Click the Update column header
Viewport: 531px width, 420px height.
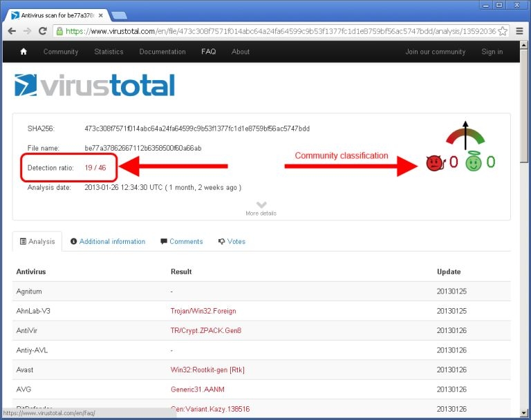point(449,271)
